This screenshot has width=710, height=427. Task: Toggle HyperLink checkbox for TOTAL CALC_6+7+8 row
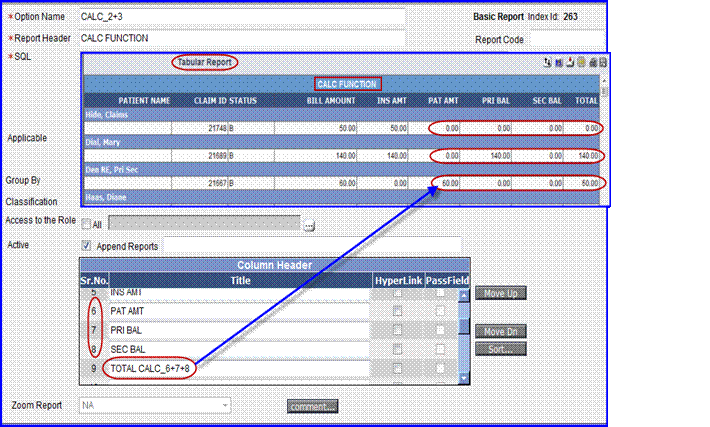(x=397, y=369)
